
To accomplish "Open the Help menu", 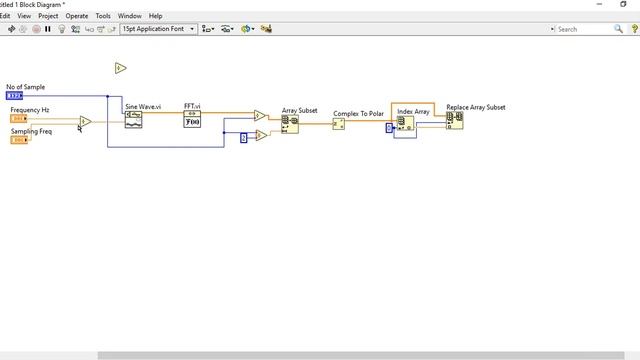I will point(156,16).
